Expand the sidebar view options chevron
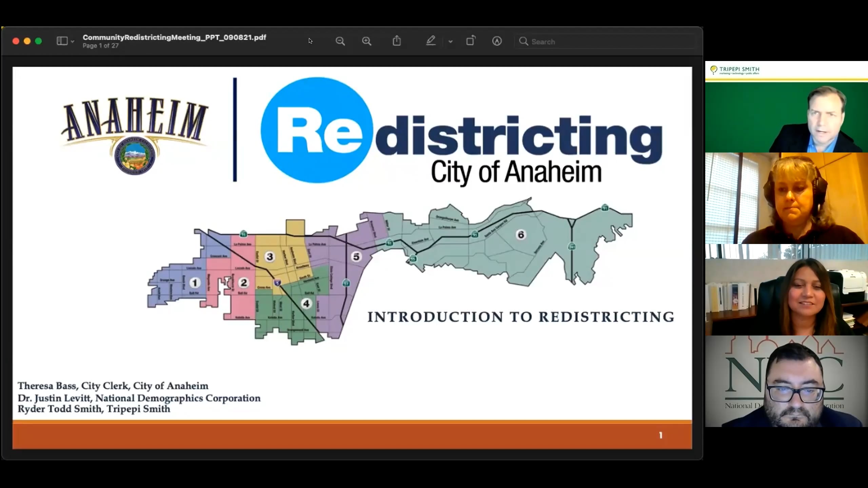The height and width of the screenshot is (488, 868). (72, 42)
